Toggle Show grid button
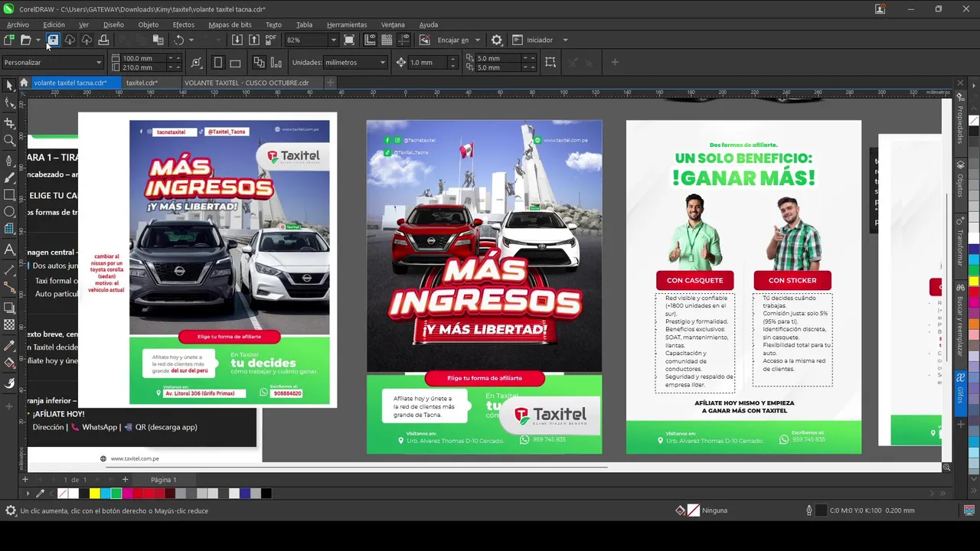Screen dimensions: 980x551 (x=387, y=40)
